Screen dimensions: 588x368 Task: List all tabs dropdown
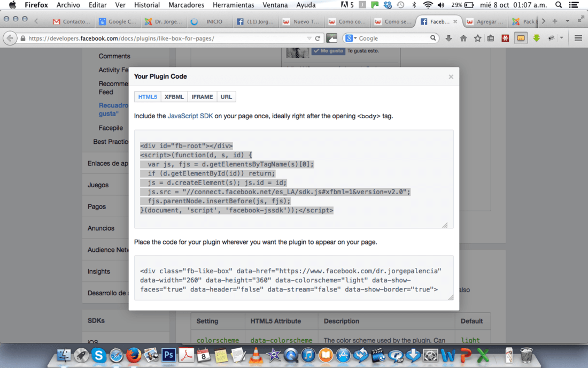tap(567, 21)
